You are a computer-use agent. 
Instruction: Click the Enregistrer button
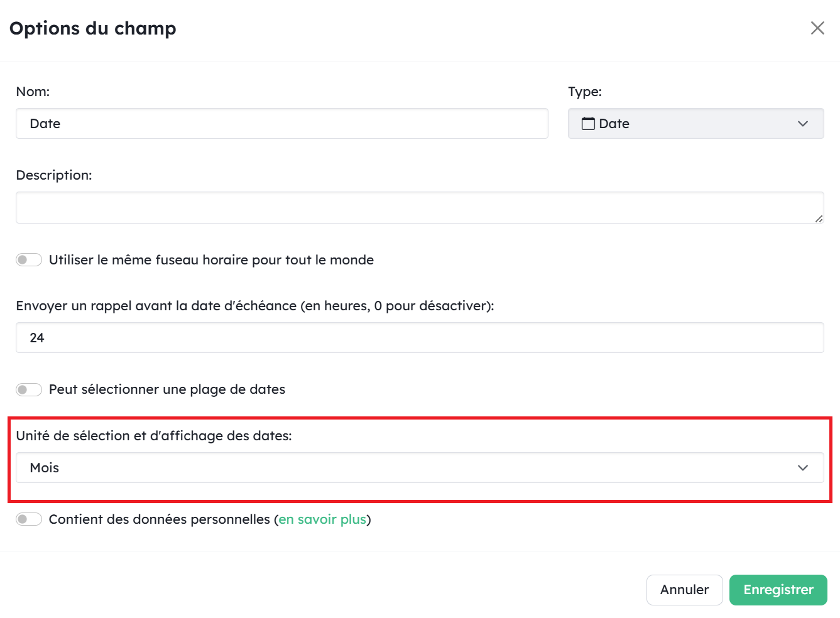(x=778, y=590)
